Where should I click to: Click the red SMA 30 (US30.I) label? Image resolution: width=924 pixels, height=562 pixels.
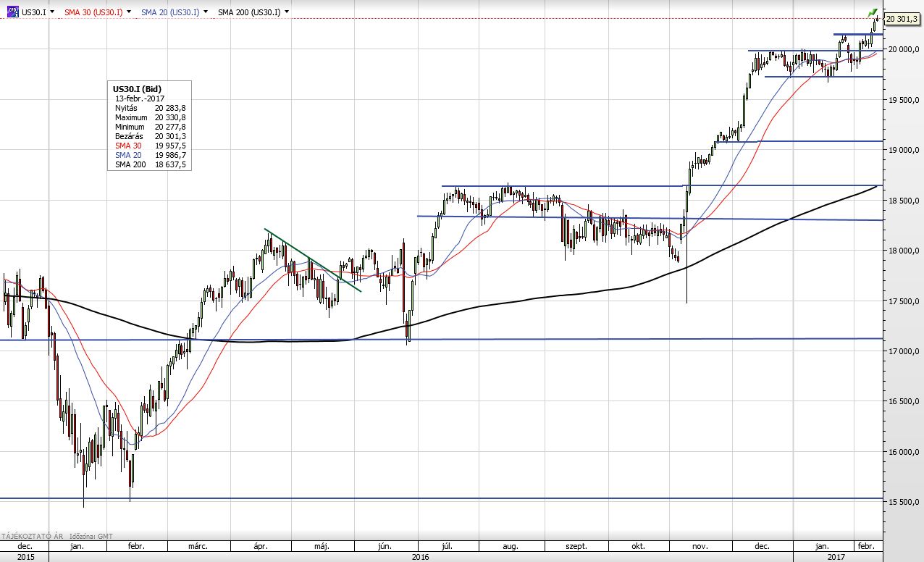click(93, 12)
